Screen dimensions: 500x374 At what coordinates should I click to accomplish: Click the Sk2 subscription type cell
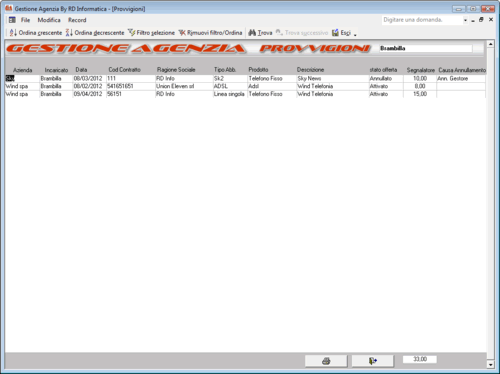coord(230,78)
